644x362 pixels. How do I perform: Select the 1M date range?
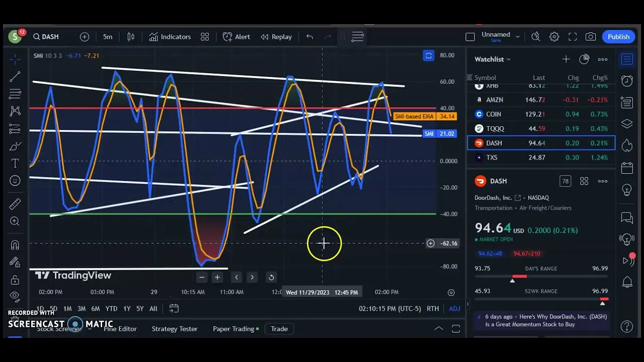pyautogui.click(x=67, y=309)
